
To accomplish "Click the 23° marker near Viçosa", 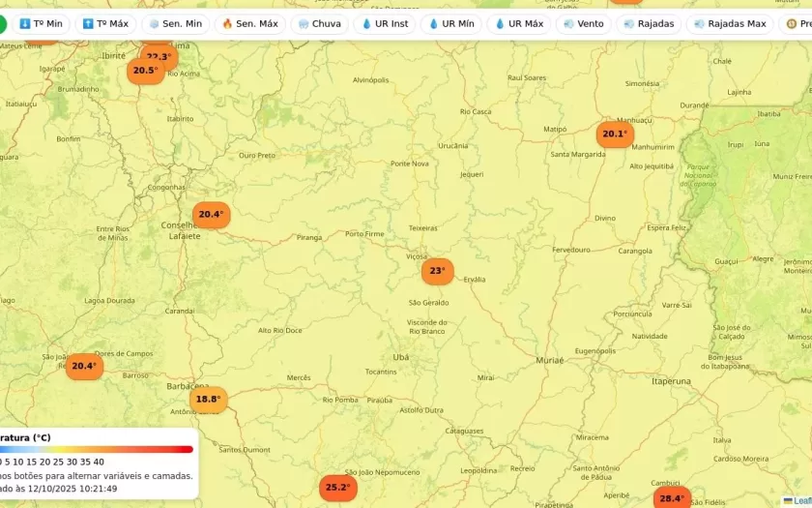I will click(x=437, y=271).
